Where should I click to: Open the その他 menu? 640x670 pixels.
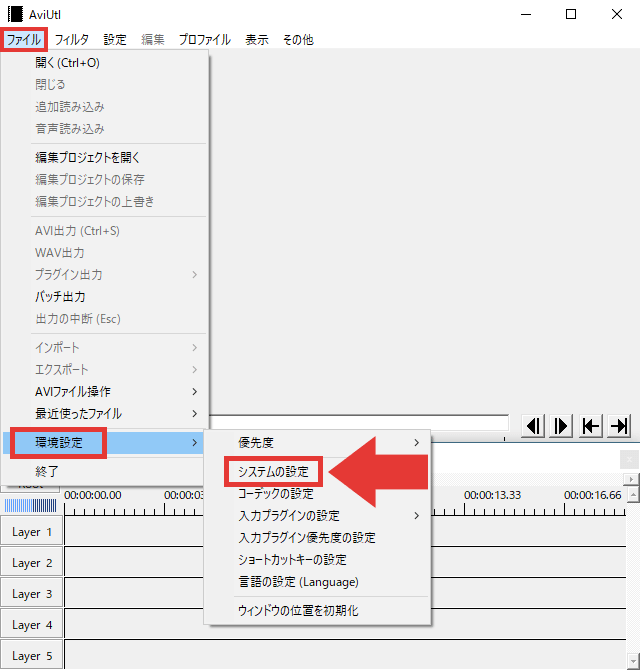coord(298,40)
